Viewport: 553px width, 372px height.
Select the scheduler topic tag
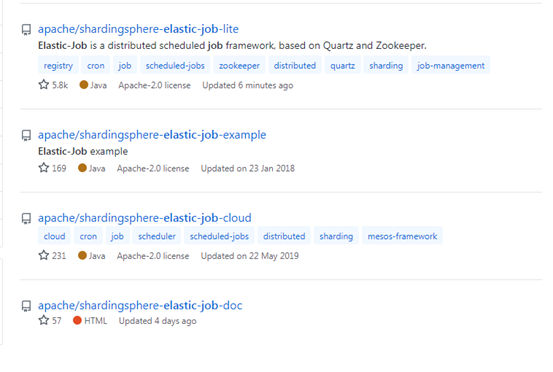(x=157, y=236)
